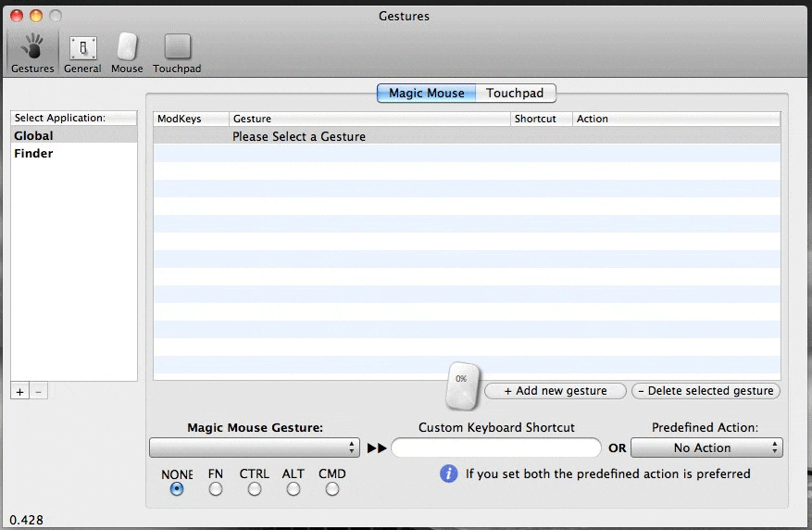
Task: Click Add new gesture button
Action: click(x=556, y=391)
